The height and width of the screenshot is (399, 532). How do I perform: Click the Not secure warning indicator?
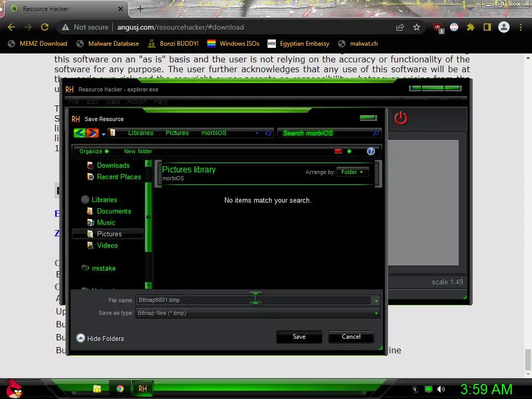85,27
